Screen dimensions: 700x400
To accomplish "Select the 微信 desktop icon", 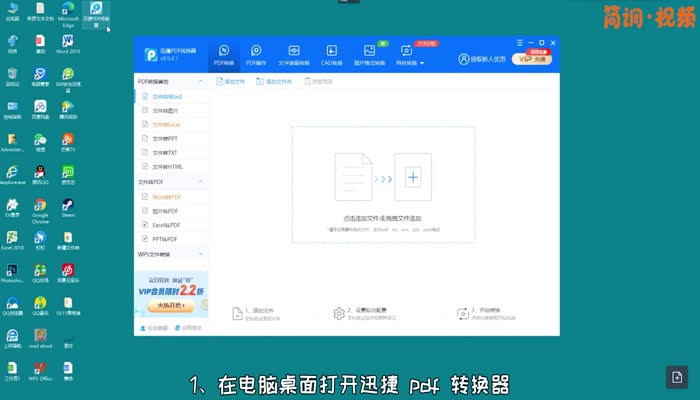I will point(40,142).
